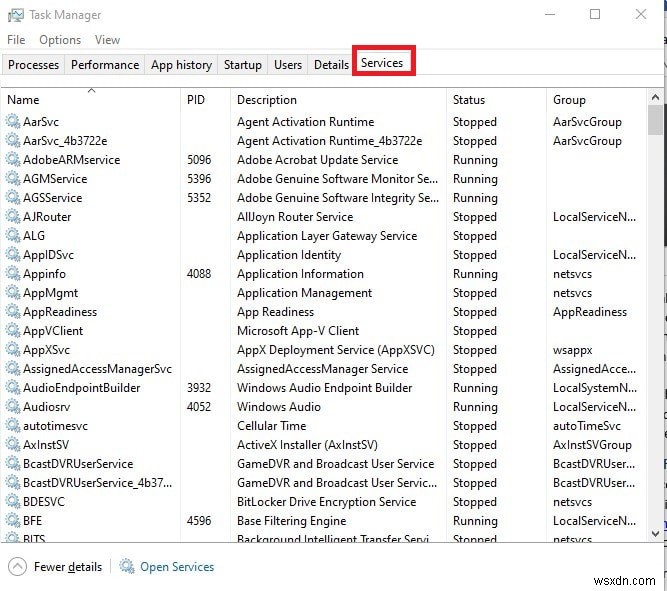Collapse view with Fewer details arrow icon
The width and height of the screenshot is (667, 591).
17,566
